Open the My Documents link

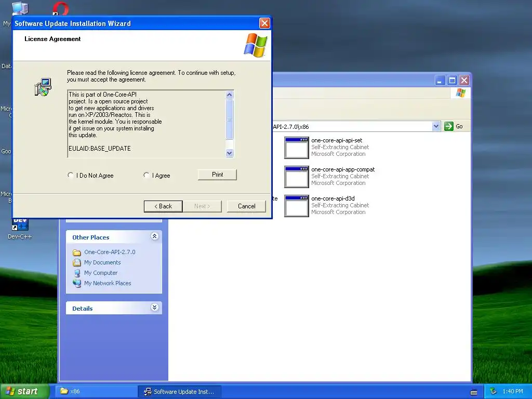[102, 262]
